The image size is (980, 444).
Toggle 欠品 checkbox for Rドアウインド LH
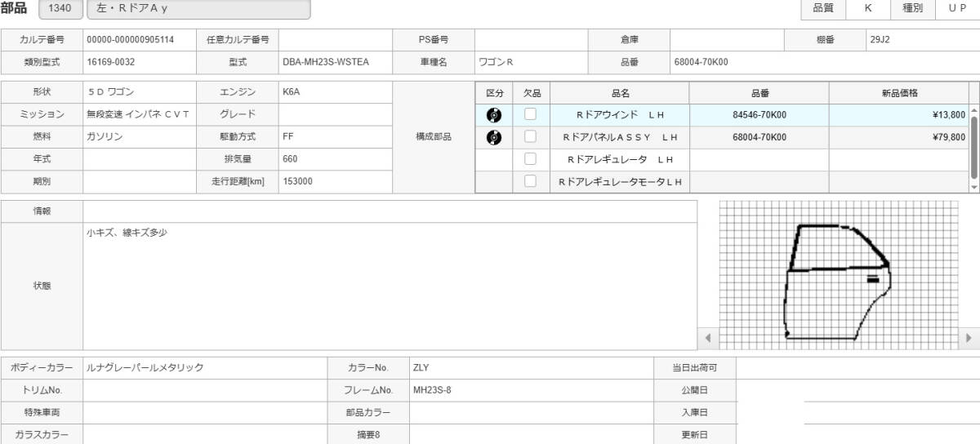click(531, 115)
